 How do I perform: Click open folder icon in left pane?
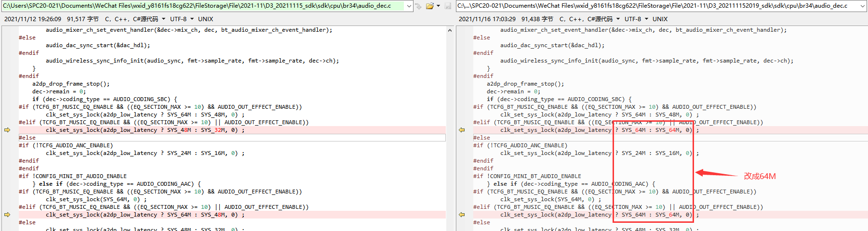429,6
